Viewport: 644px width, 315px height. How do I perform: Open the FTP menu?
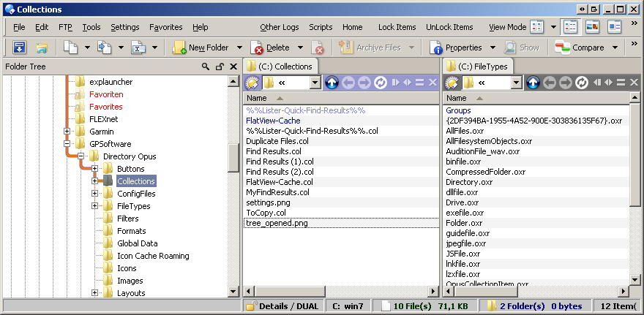(65, 27)
